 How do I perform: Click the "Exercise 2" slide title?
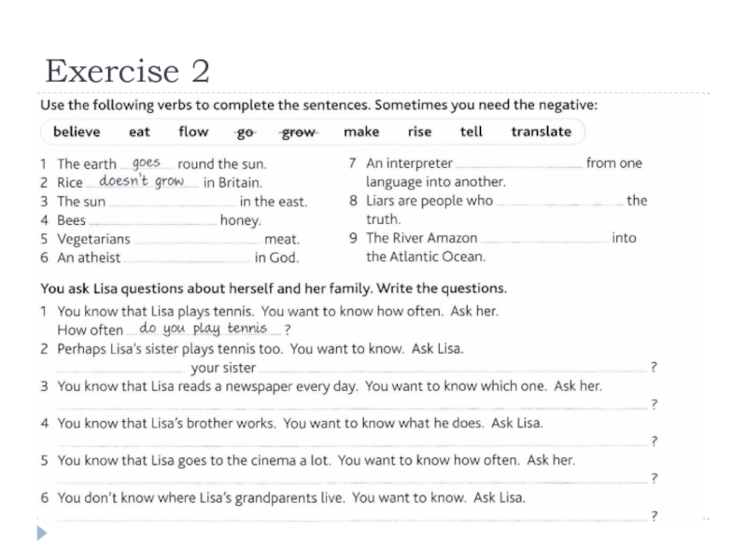pyautogui.click(x=127, y=71)
